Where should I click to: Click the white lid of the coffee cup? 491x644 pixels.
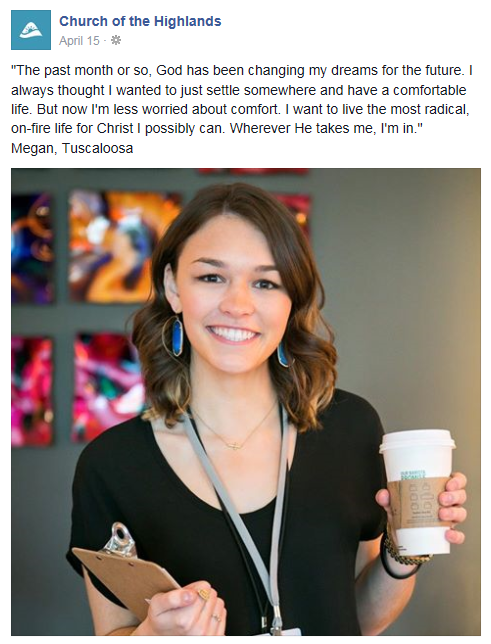coord(417,440)
